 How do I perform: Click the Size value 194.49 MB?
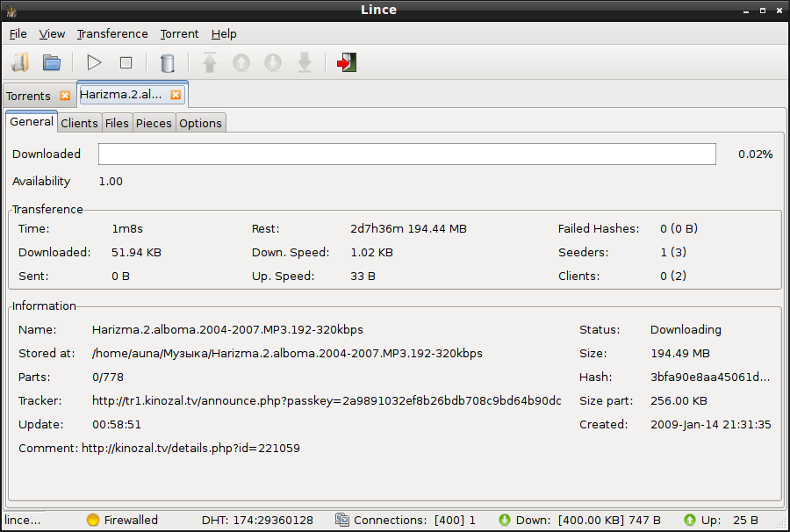point(680,353)
